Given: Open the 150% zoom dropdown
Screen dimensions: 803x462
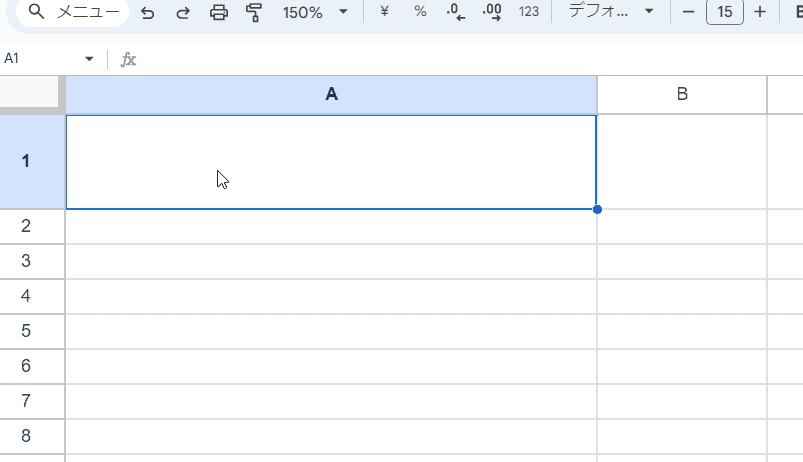Looking at the screenshot, I should (314, 13).
